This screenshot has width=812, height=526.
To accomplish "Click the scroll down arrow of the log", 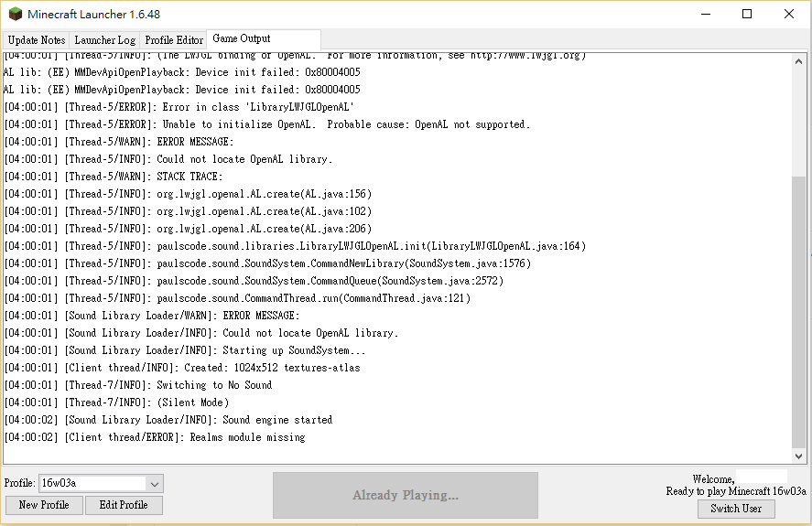I will click(x=800, y=456).
